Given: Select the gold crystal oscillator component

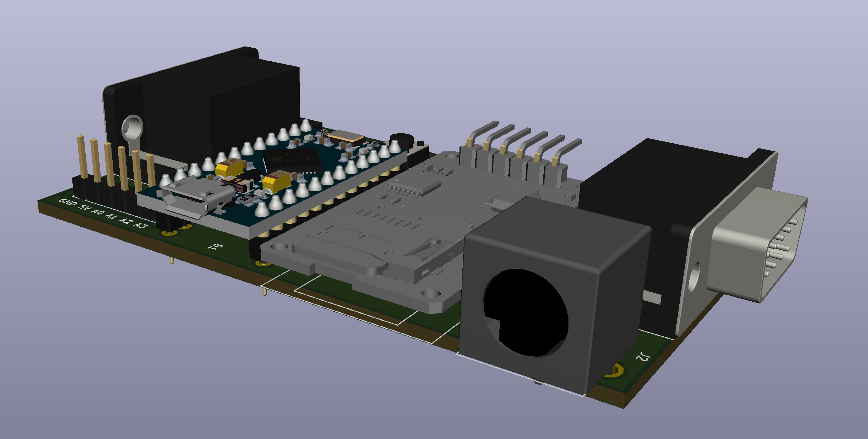Looking at the screenshot, I should tap(345, 137).
